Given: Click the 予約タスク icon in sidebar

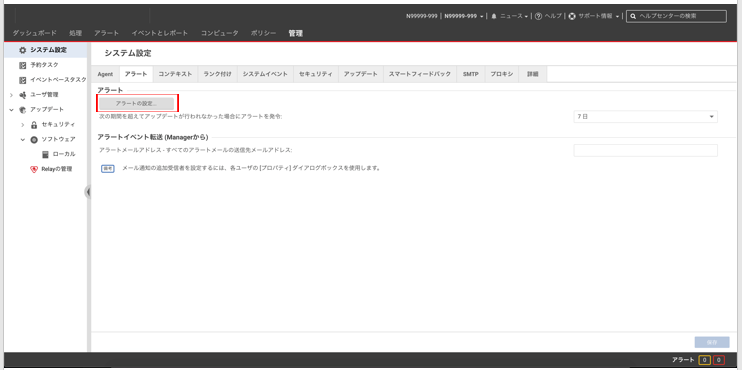Looking at the screenshot, I should pos(22,65).
